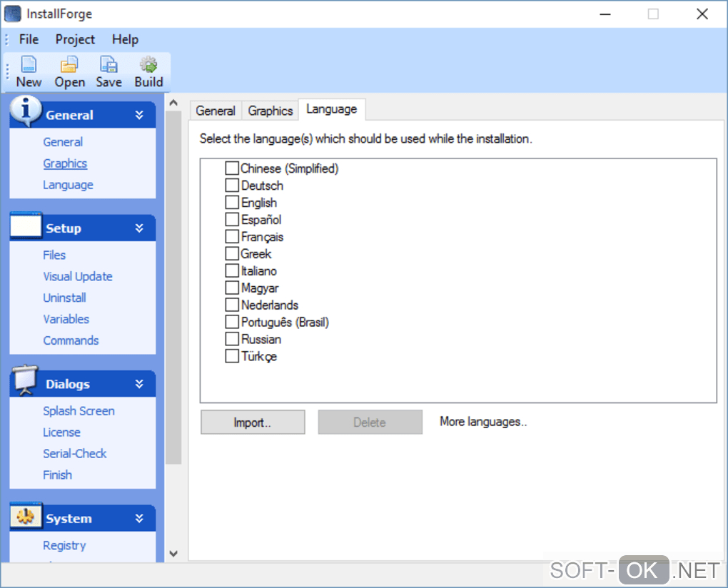Open the Variables settings link
728x588 pixels.
coord(66,319)
